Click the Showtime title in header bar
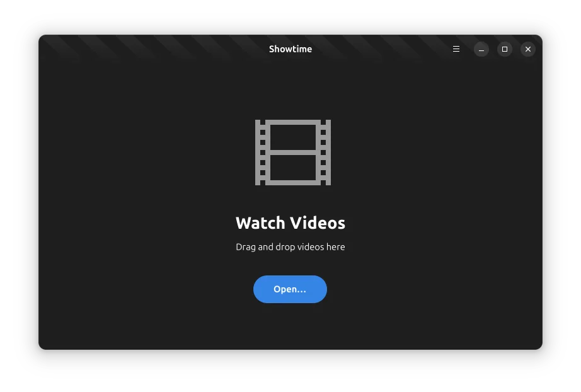The height and width of the screenshot is (392, 581). (x=290, y=49)
